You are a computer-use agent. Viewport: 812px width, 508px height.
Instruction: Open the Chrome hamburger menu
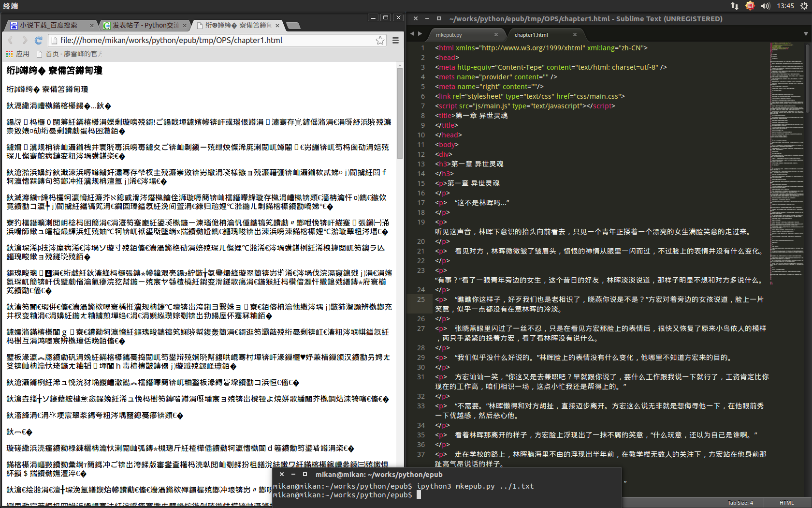tap(395, 41)
